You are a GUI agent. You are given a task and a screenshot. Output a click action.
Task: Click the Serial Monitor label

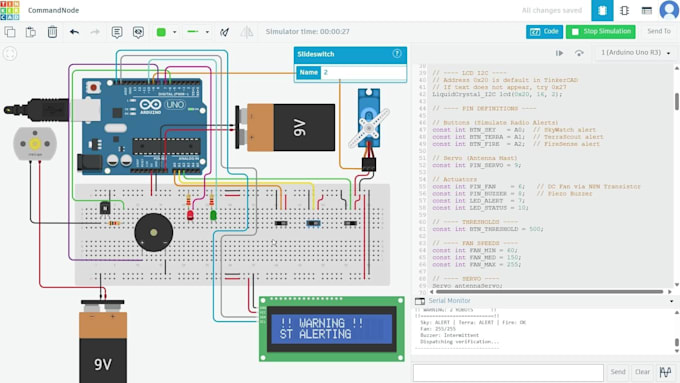click(x=449, y=301)
